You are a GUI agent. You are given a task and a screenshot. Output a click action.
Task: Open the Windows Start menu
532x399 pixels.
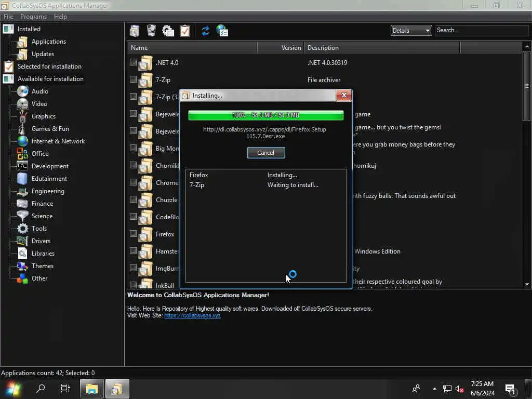(x=13, y=389)
